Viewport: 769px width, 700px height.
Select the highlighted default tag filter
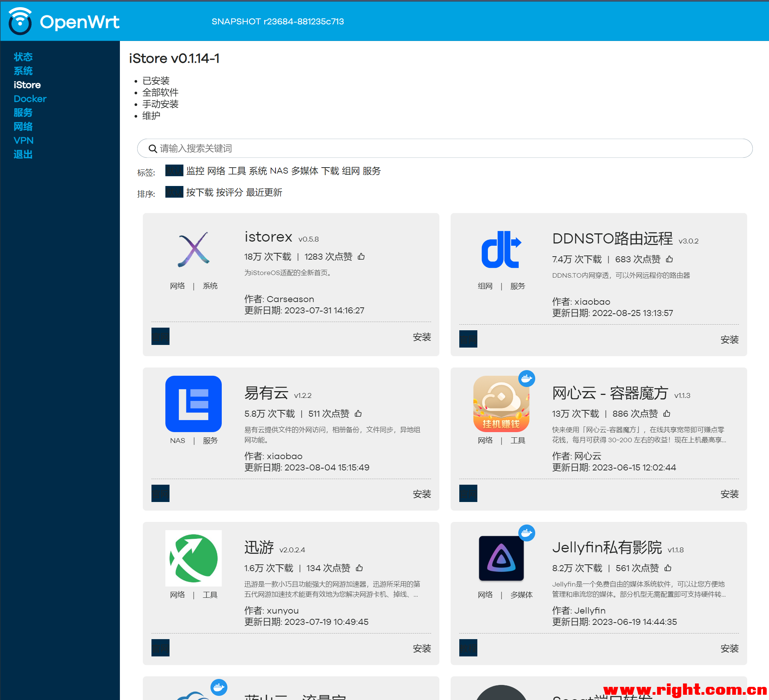(x=174, y=171)
